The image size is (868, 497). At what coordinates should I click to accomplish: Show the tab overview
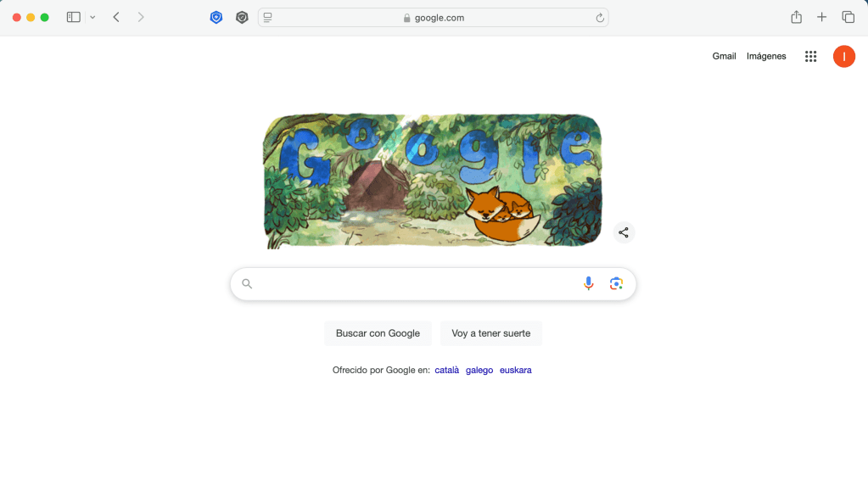(848, 17)
